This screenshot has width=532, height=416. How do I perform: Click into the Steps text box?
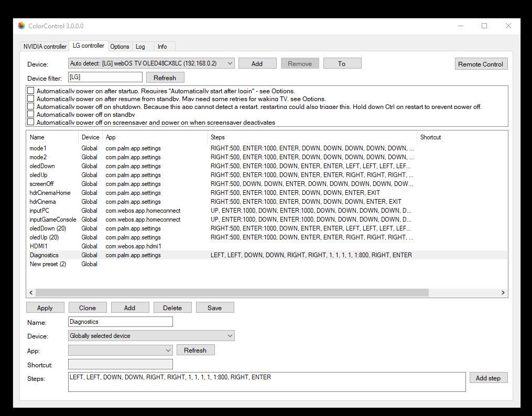pyautogui.click(x=267, y=382)
